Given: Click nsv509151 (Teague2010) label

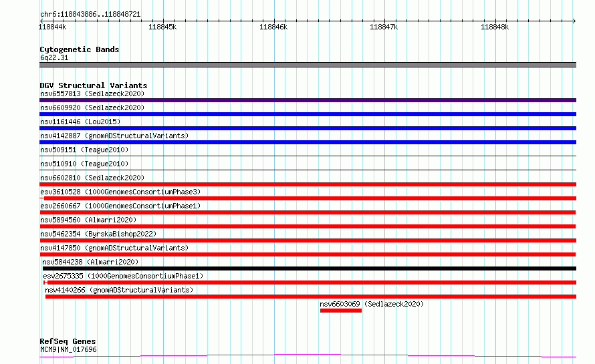Looking at the screenshot, I should (x=84, y=150).
